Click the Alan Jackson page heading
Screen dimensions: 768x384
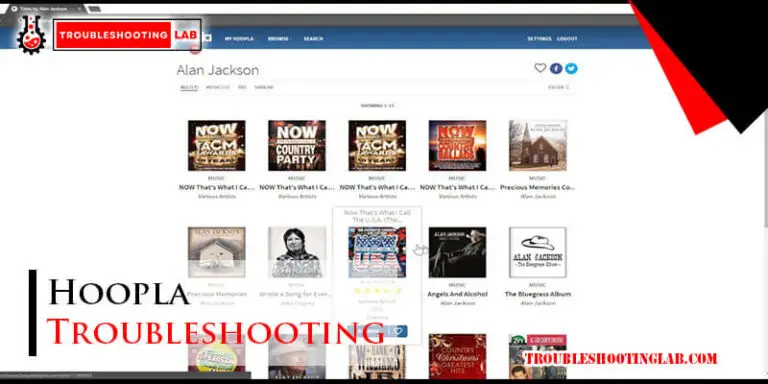pyautogui.click(x=217, y=70)
